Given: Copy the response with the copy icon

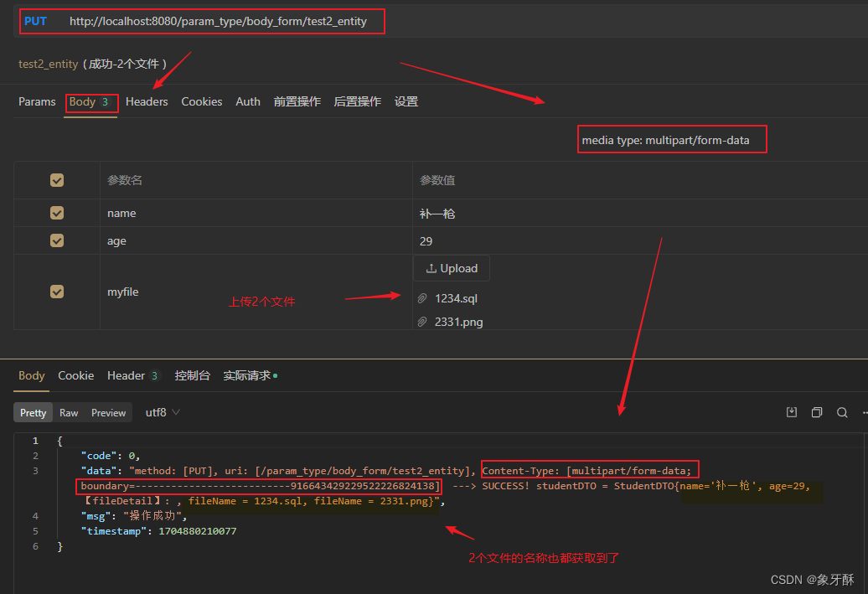Looking at the screenshot, I should pos(817,412).
